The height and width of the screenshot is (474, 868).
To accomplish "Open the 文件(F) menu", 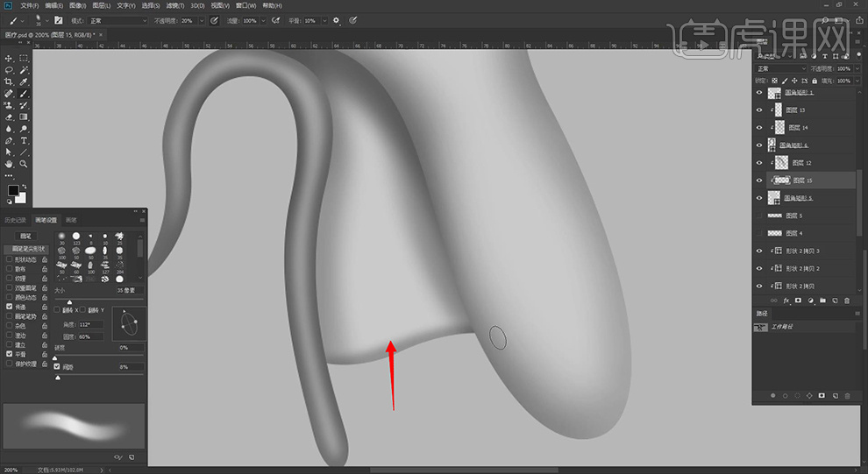I will click(29, 5).
